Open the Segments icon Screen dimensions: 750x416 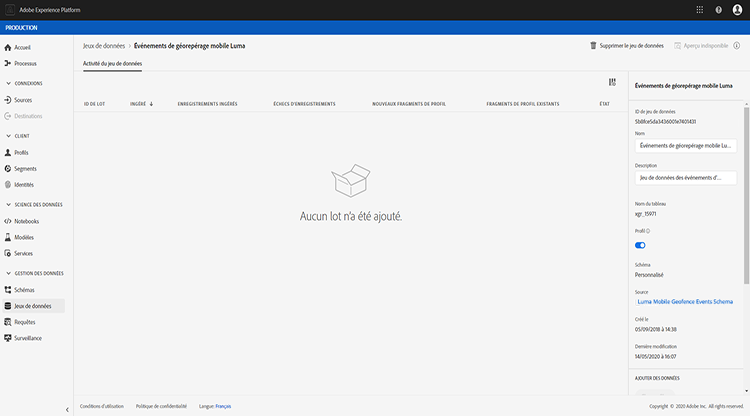pyautogui.click(x=8, y=168)
